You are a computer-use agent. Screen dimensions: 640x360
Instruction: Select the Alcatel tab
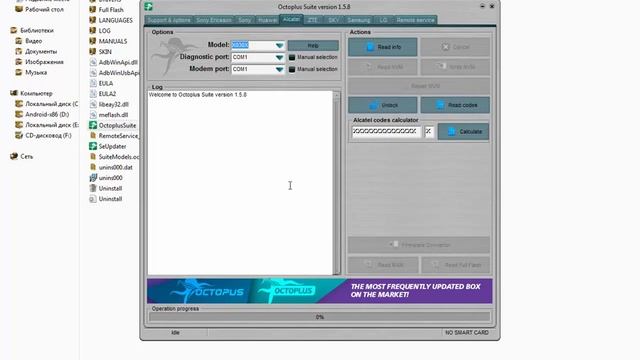coord(291,19)
